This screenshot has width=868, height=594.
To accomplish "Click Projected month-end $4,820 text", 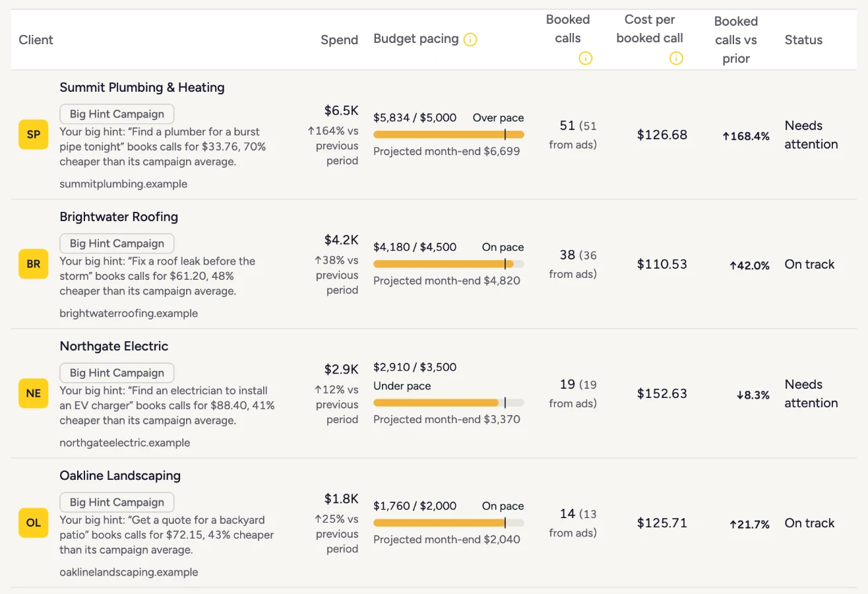I will (x=447, y=281).
